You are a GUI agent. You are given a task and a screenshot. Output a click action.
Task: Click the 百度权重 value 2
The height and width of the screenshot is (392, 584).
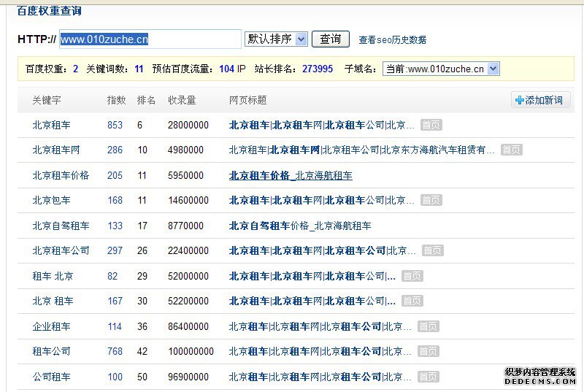coord(76,69)
